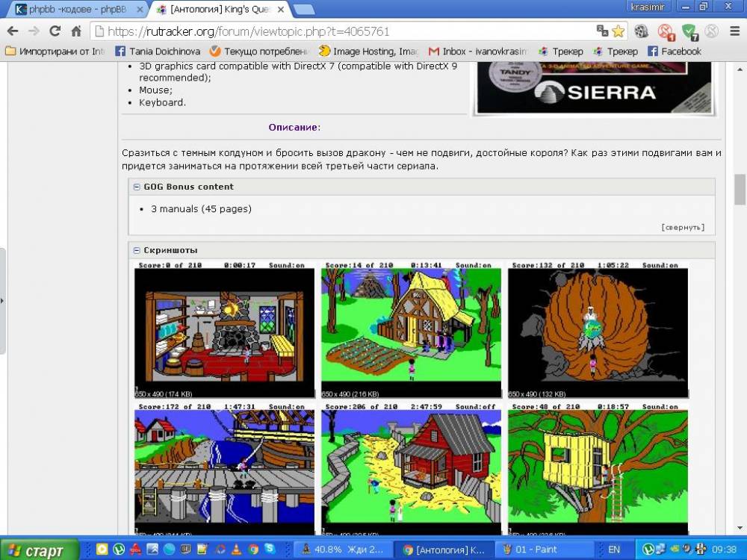Open the Tania Doichinova bookmark
Image resolution: width=747 pixels, height=560 pixels.
point(158,51)
